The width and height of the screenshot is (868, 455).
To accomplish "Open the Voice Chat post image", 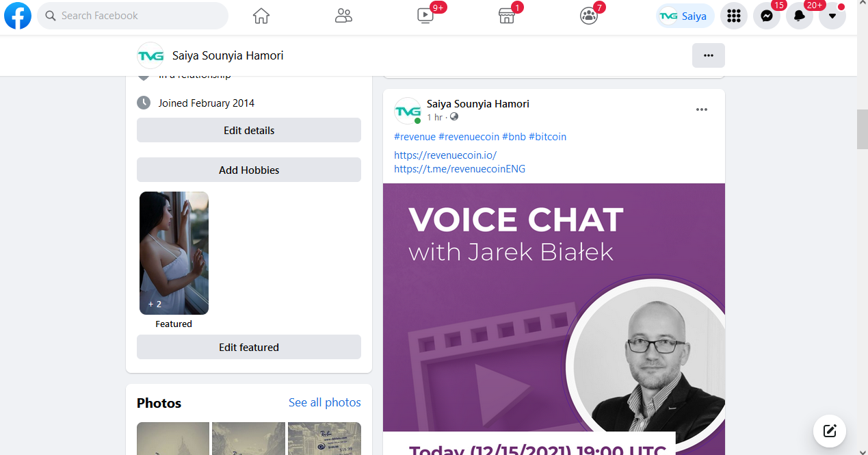I will (554, 319).
